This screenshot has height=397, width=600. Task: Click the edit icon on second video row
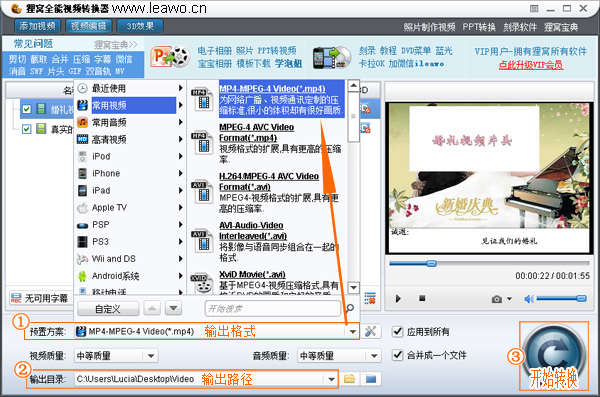pos(365,128)
